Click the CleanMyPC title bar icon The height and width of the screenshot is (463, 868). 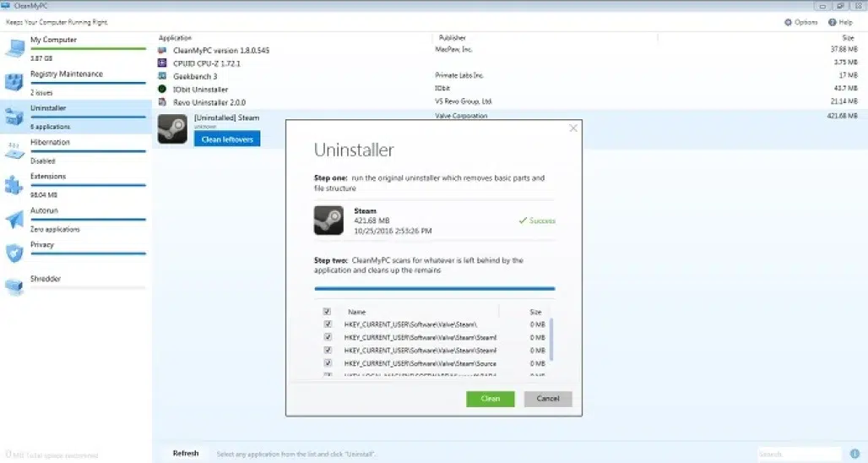point(6,6)
